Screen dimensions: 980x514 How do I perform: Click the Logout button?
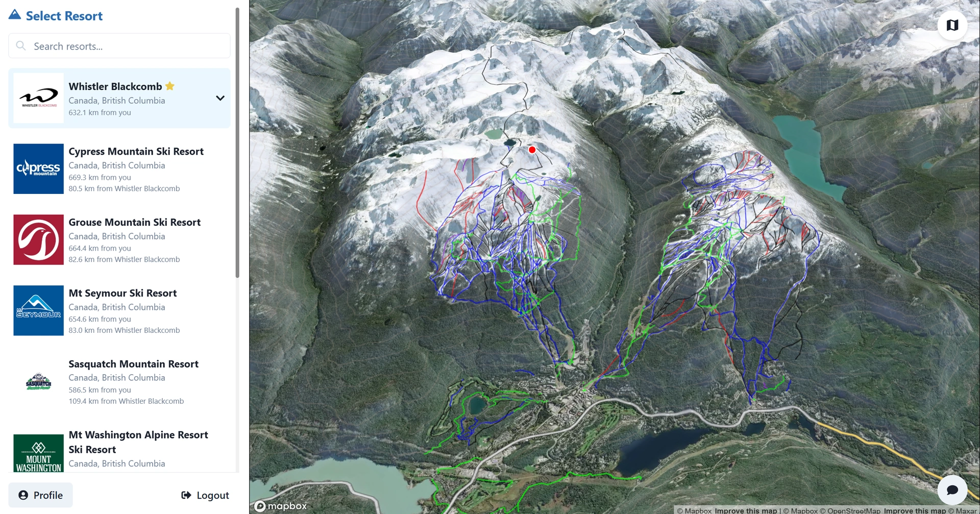point(205,495)
